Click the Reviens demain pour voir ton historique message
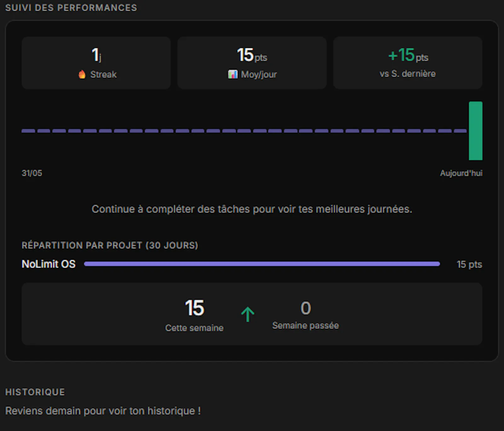 (x=103, y=411)
